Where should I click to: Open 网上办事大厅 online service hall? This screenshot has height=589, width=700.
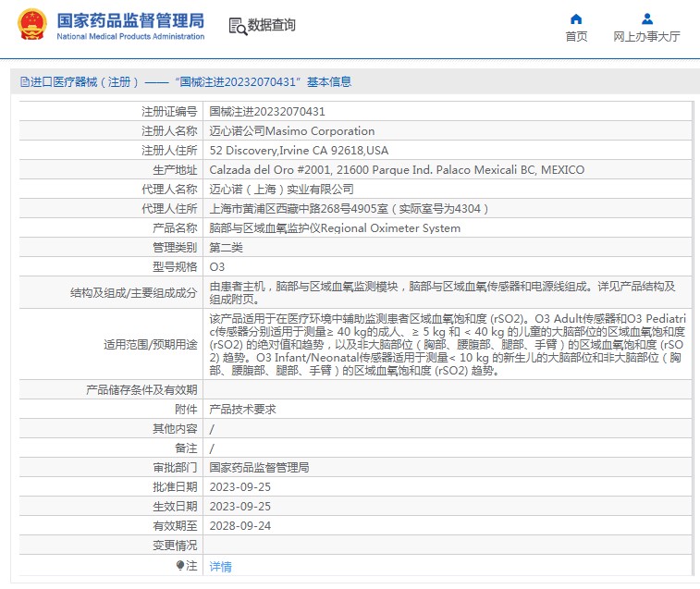tap(647, 37)
